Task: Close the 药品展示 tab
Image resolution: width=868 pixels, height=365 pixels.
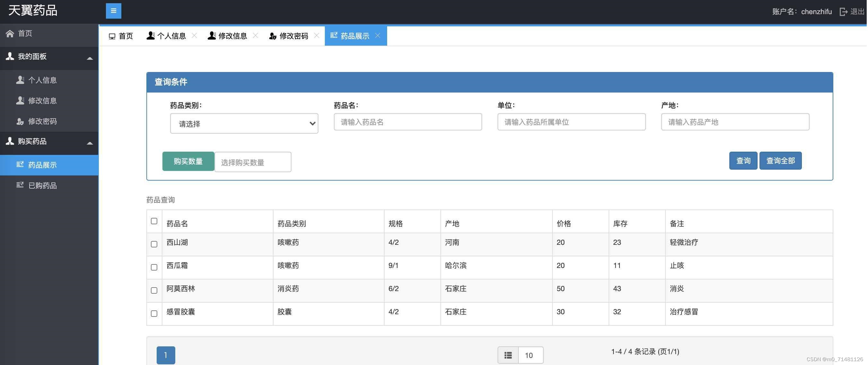Action: pyautogui.click(x=378, y=35)
